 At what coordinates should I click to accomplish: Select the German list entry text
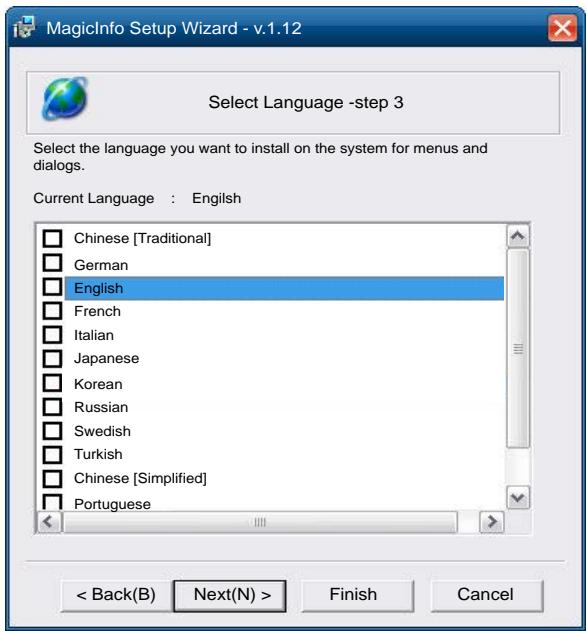pyautogui.click(x=101, y=265)
